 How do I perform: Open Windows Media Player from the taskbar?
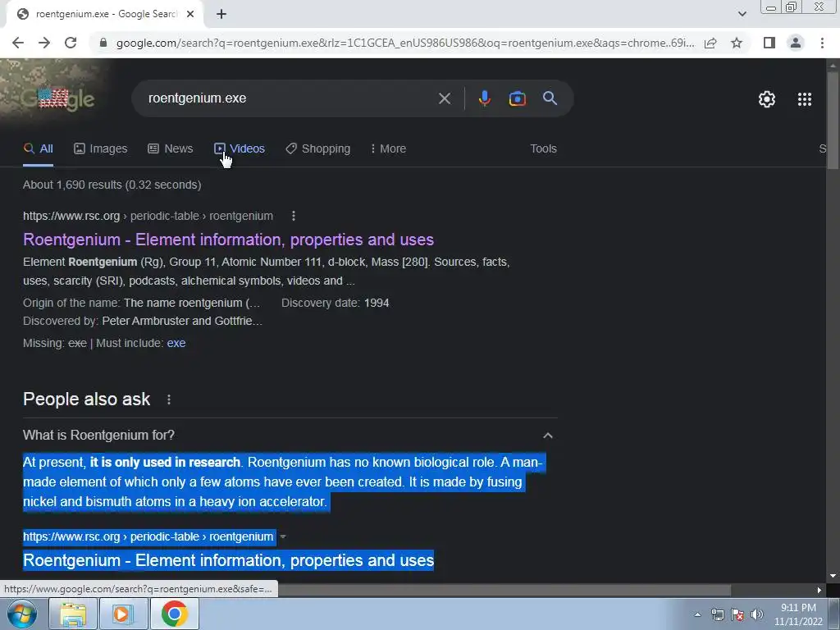point(122,614)
